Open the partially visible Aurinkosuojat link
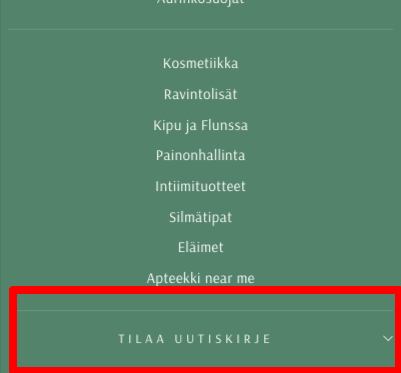The height and width of the screenshot is (373, 401). pyautogui.click(x=201, y=2)
